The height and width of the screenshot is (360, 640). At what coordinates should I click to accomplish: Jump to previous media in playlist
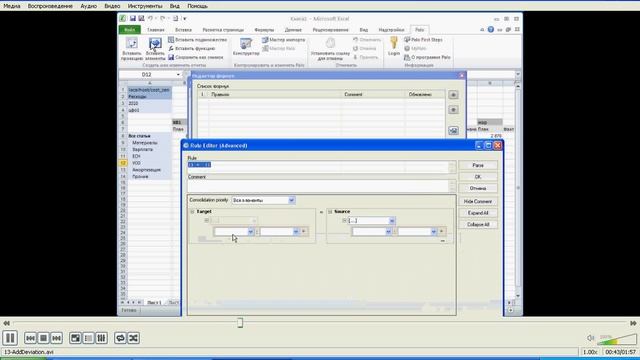point(30,338)
